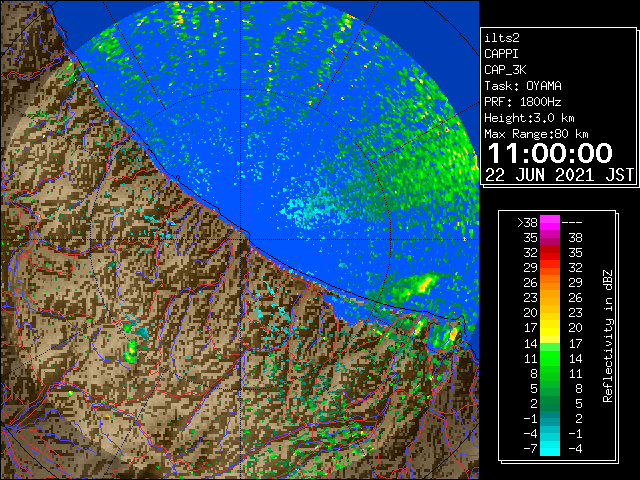Pick the red-orange swatch for 29 to 32 dBZ

click(550, 268)
